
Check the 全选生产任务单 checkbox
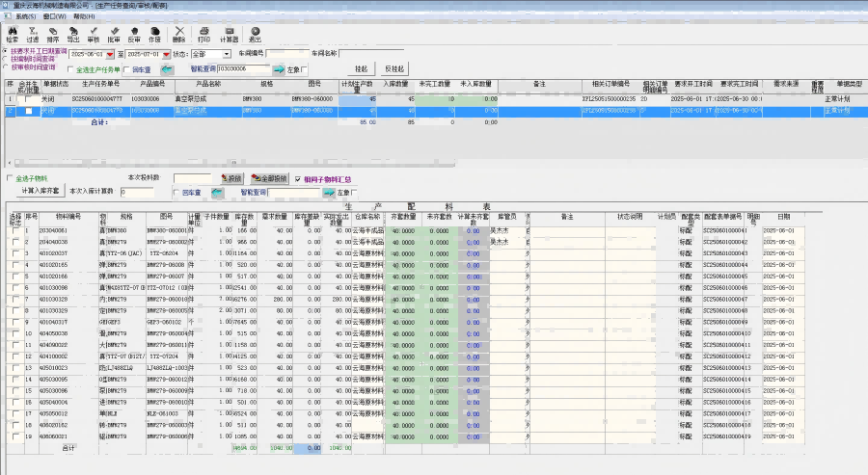pos(70,70)
